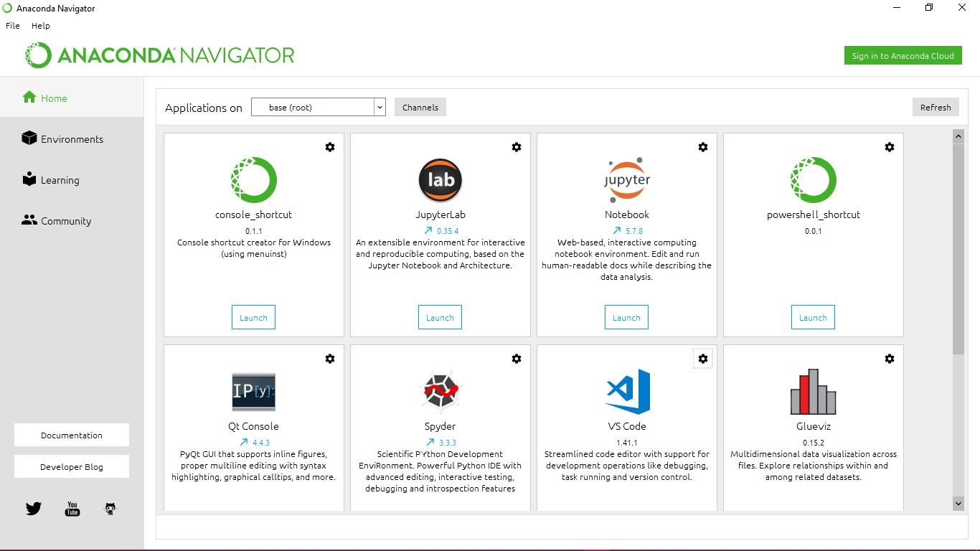The width and height of the screenshot is (980, 551).
Task: Open the Community tab
Action: pos(72,220)
